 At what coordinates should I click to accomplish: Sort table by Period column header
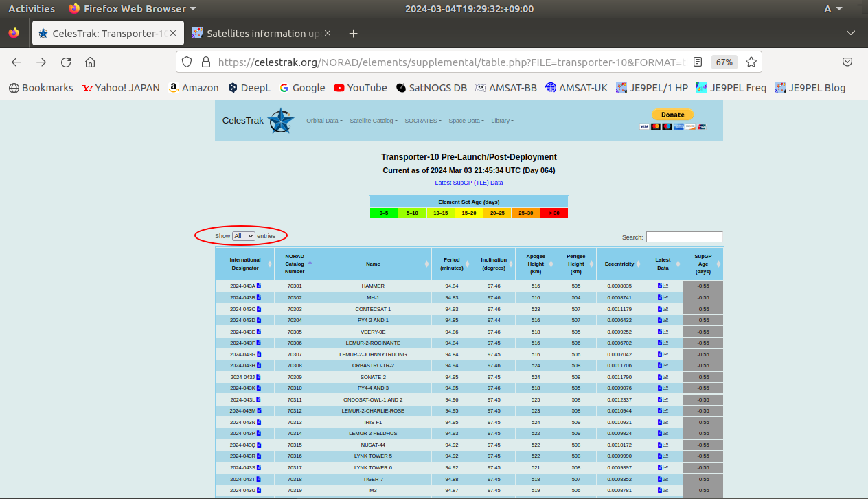coord(452,264)
